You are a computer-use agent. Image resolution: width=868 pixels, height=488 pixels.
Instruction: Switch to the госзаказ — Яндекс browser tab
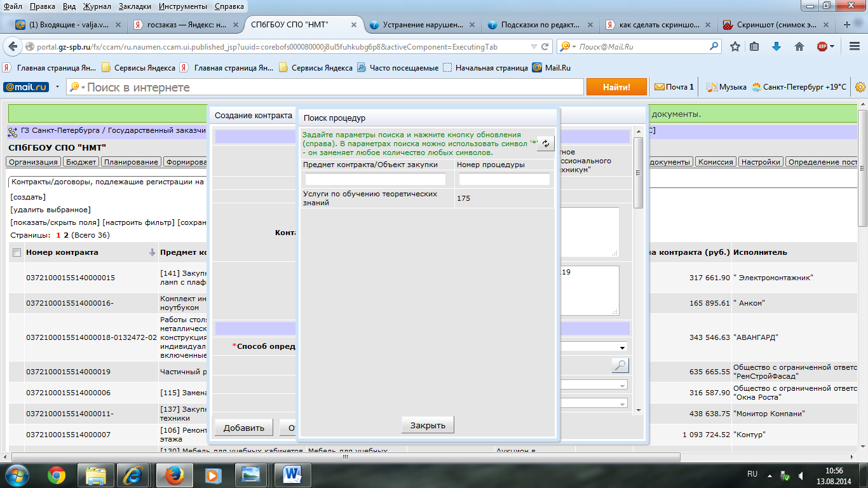(x=184, y=25)
